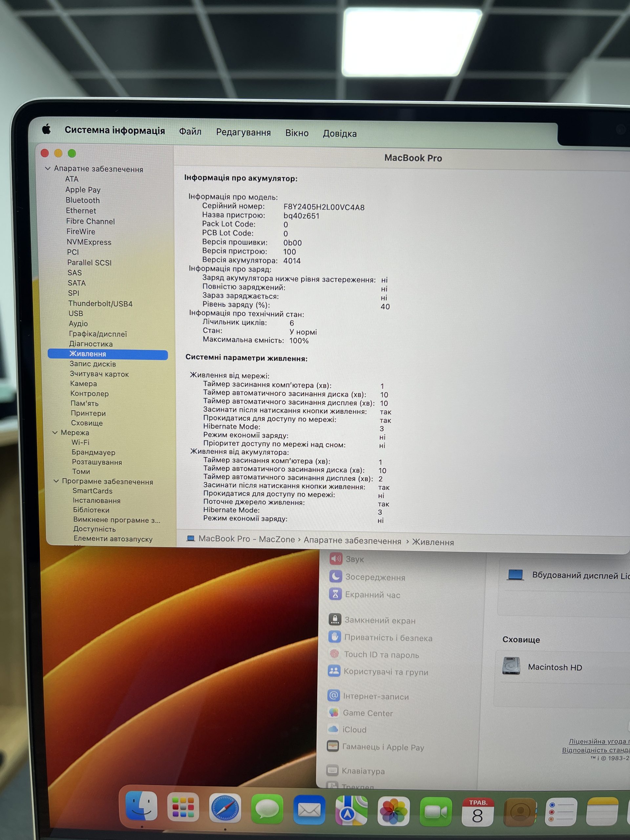Viewport: 630px width, 840px height.
Task: Select Wi-Fi under Мережа
Action: click(80, 442)
